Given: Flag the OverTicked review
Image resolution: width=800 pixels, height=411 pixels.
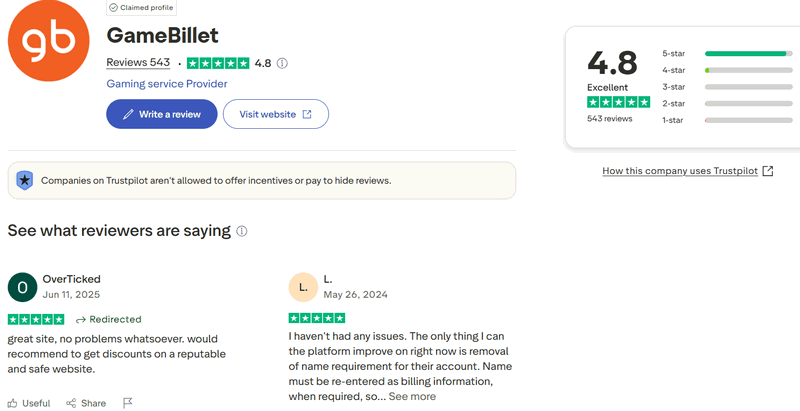Looking at the screenshot, I should click(x=127, y=403).
